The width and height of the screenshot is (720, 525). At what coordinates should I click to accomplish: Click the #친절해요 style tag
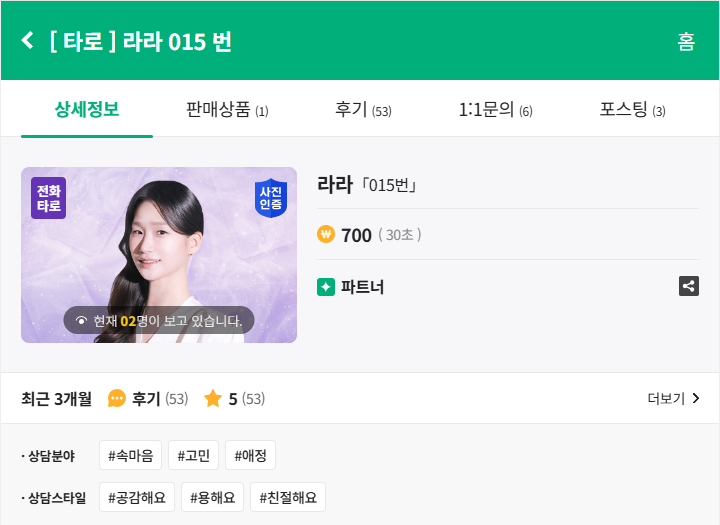coord(288,497)
